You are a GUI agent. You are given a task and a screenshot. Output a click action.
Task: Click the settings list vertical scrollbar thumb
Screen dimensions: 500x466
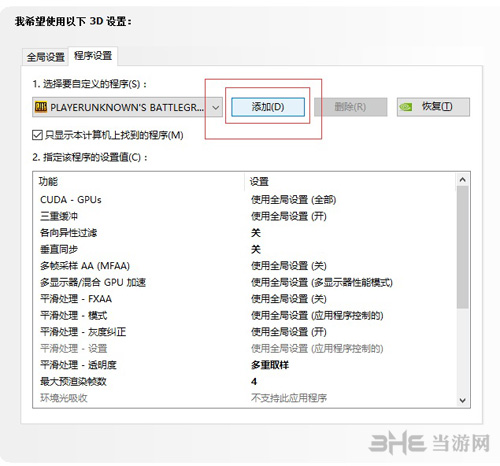pyautogui.click(x=462, y=247)
